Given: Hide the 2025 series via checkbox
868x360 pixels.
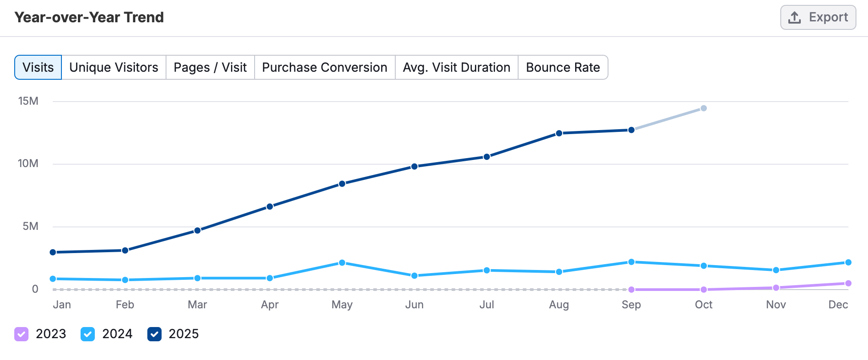Looking at the screenshot, I should tap(154, 334).
